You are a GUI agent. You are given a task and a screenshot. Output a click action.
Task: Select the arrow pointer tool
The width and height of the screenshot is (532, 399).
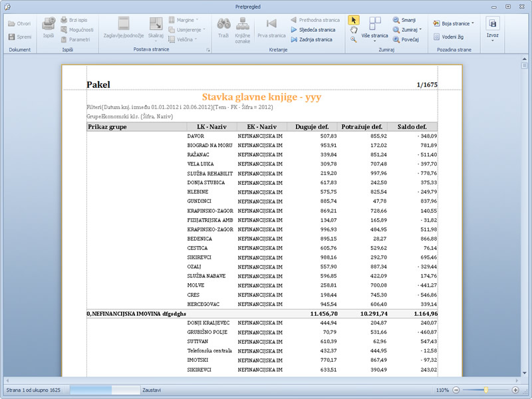point(354,20)
